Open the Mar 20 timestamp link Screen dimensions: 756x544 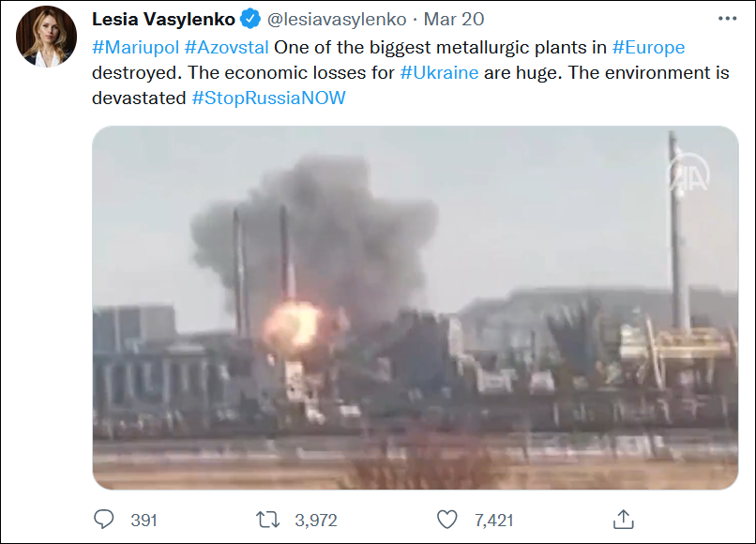(454, 19)
